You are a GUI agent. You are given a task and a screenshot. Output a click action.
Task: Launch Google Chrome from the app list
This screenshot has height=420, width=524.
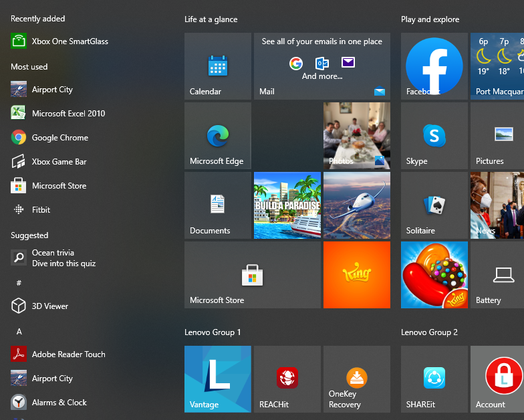49,138
